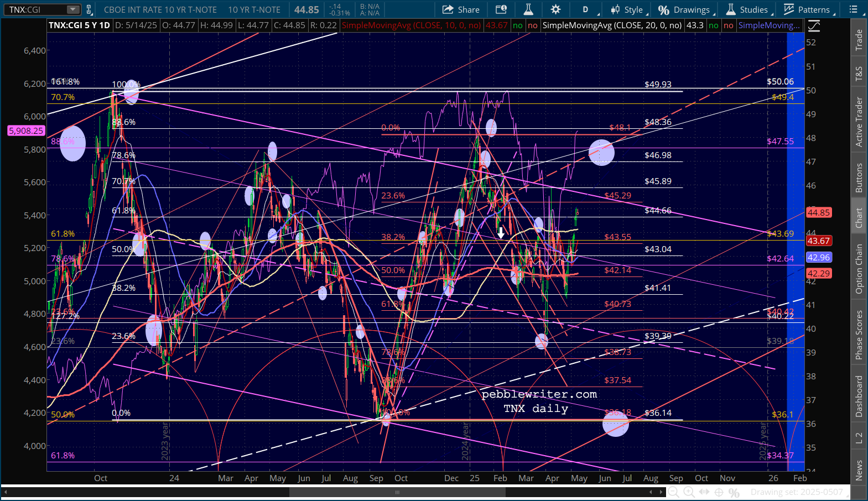The height and width of the screenshot is (501, 868).
Task: Select the Chart sidebar tab
Action: [859, 218]
